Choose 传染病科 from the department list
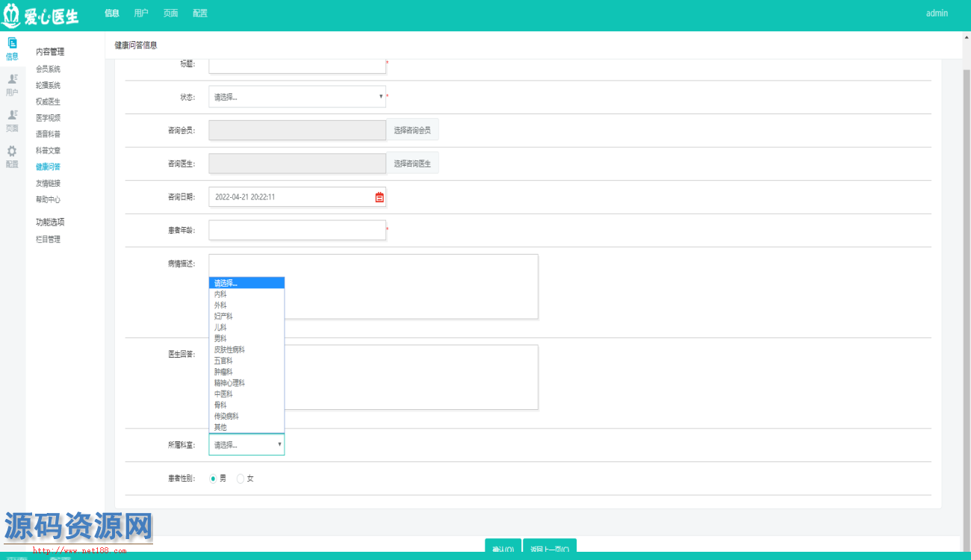The width and height of the screenshot is (971, 560). (246, 416)
